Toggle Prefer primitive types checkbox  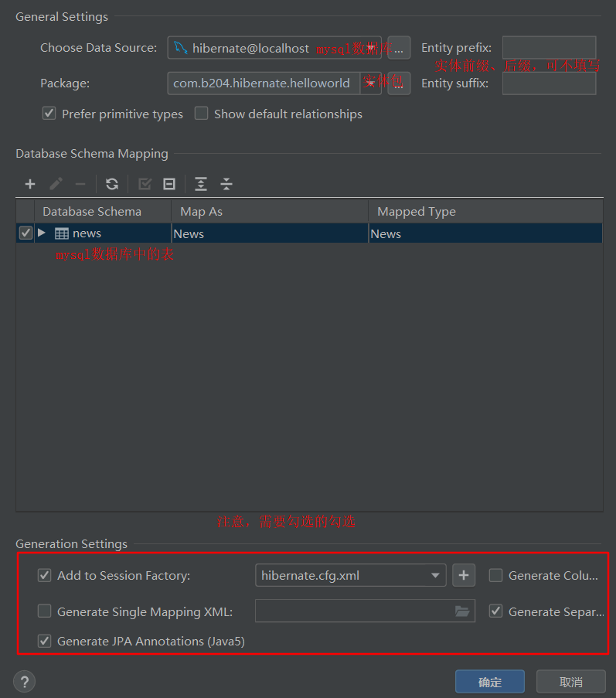(x=49, y=113)
